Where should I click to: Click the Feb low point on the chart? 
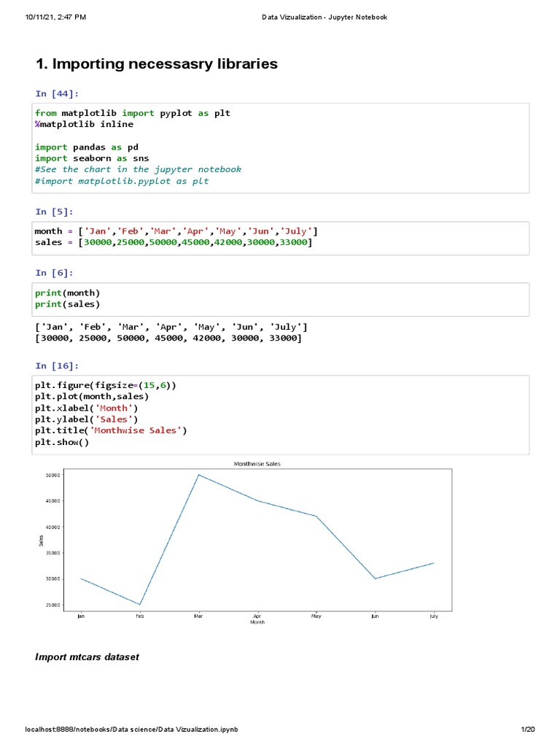coord(139,605)
